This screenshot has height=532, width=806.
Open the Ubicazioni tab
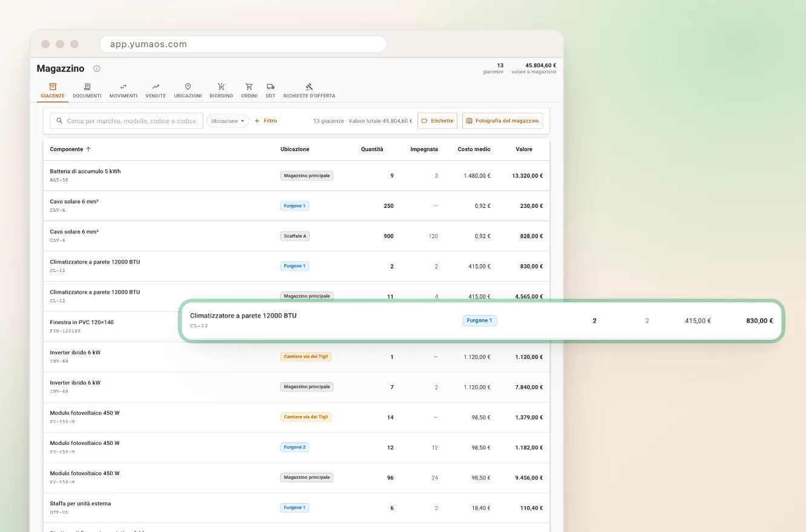[188, 91]
